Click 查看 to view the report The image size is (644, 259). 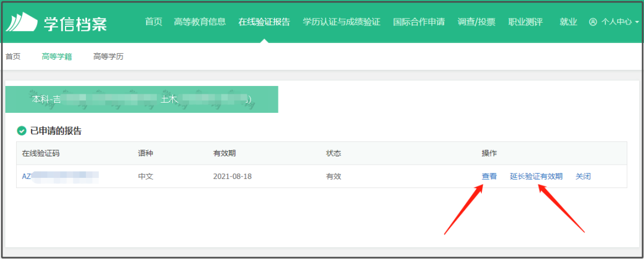point(489,177)
